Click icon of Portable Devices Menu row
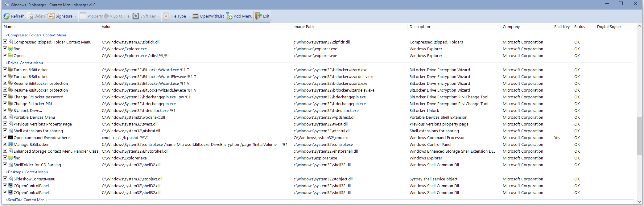This screenshot has width=644, height=206. (x=10, y=117)
